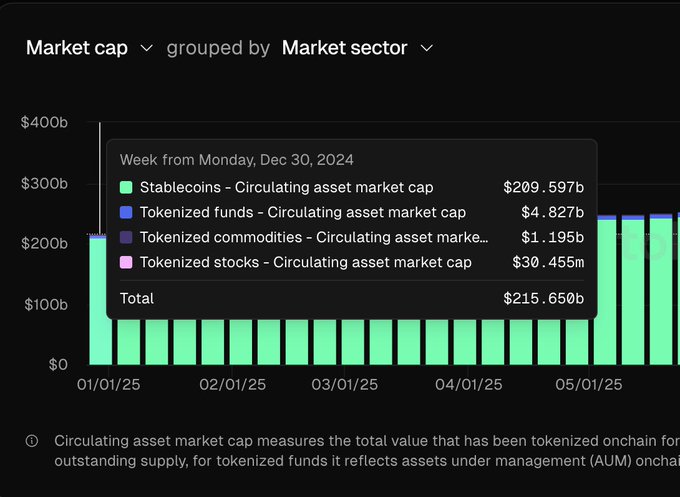Click the pink Tokenized stocks swatch
This screenshot has width=680, height=497.
coord(126,262)
